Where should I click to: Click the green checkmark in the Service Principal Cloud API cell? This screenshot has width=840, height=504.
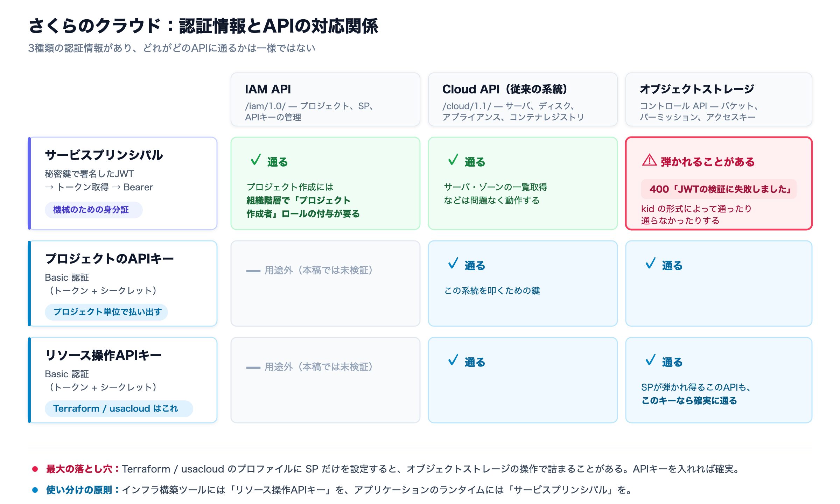(x=453, y=160)
